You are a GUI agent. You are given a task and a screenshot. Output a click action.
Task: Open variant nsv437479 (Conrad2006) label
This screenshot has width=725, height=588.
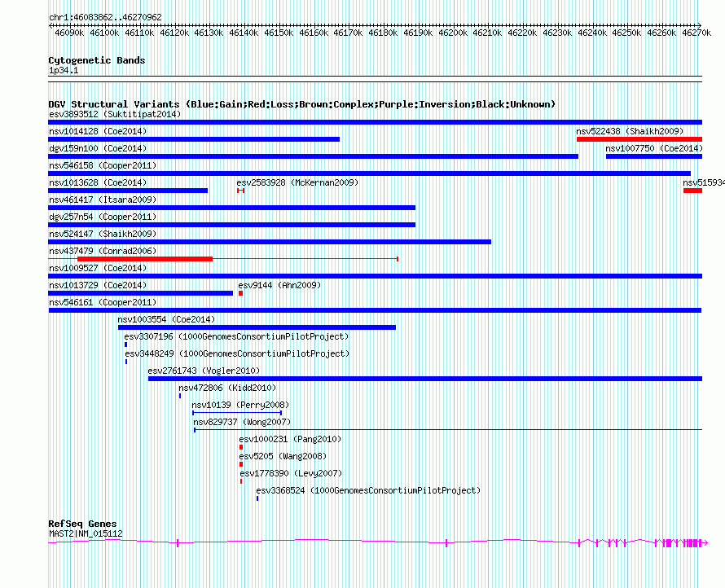tap(103, 251)
